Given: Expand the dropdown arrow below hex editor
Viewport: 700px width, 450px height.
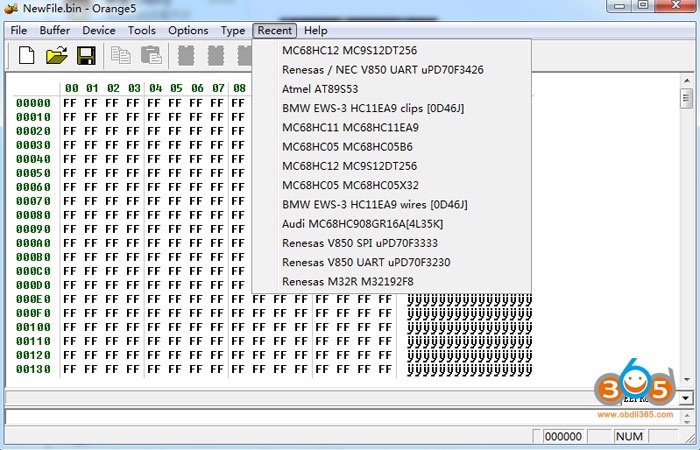Looking at the screenshot, I should [x=686, y=398].
